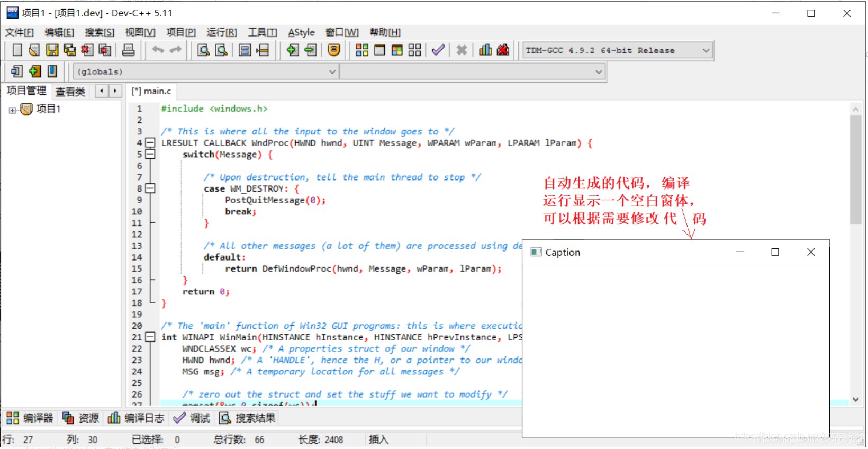Open the 编译日志 bottom panel tab
Viewport: 868px width, 449px height.
[136, 418]
